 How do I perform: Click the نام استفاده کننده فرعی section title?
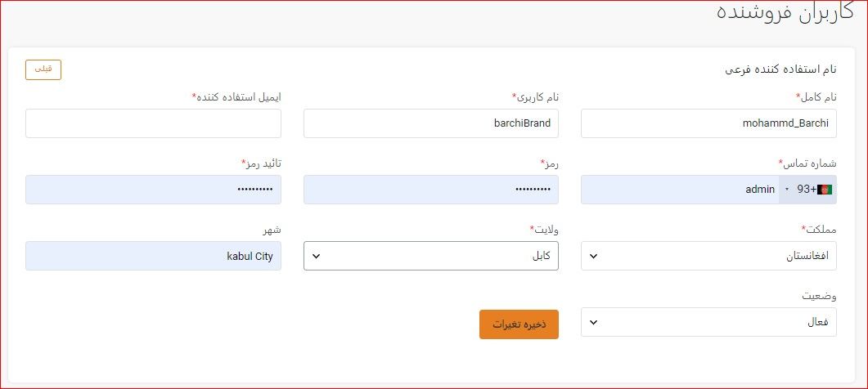pos(780,69)
